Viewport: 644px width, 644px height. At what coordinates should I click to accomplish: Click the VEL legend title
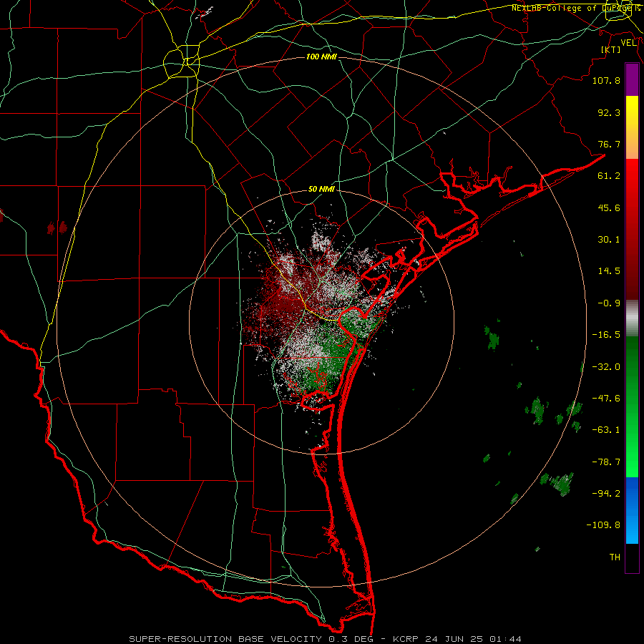click(629, 43)
